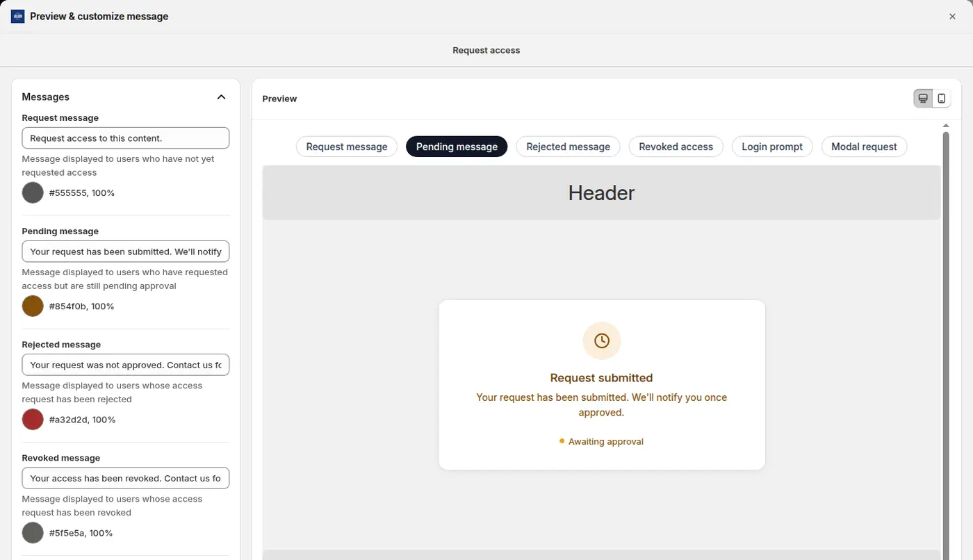Edit the Revoked message text field

126,478
